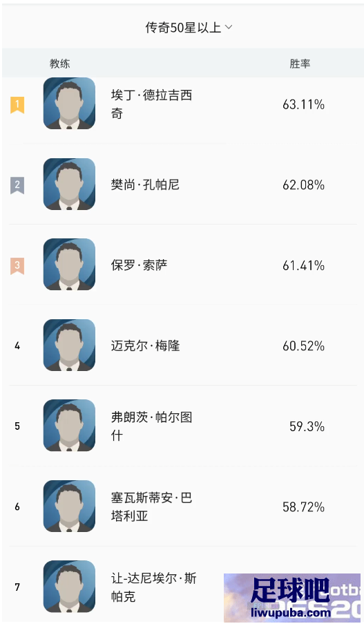Sort by the 胜率 column header
Viewport: 364px width, 626px height.
click(300, 64)
